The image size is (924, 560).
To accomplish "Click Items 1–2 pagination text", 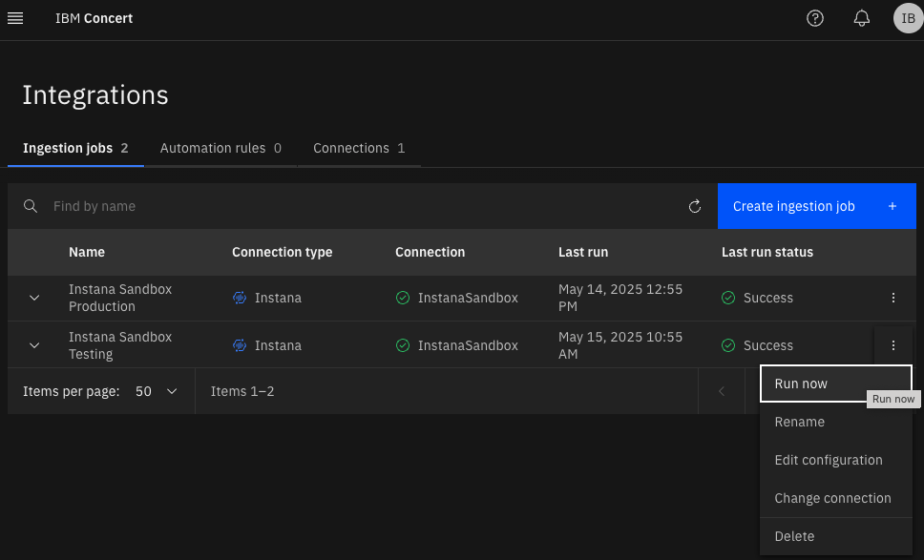I will coord(242,391).
